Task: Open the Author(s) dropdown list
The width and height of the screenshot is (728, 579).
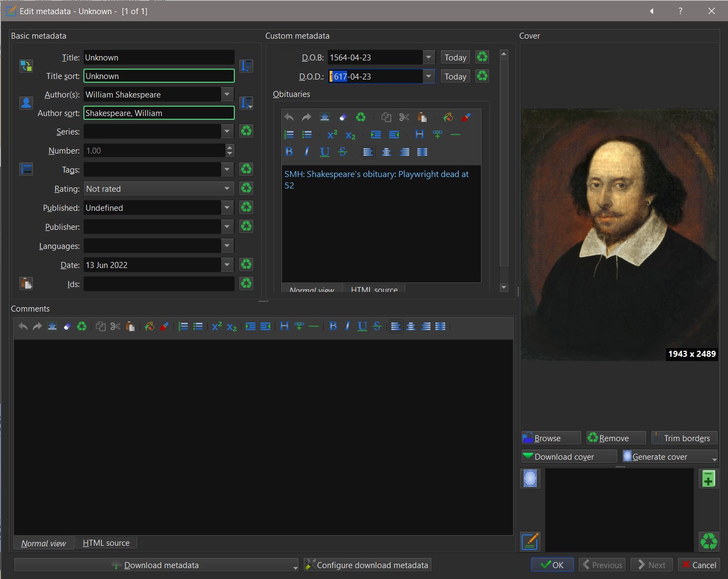Action: point(227,95)
